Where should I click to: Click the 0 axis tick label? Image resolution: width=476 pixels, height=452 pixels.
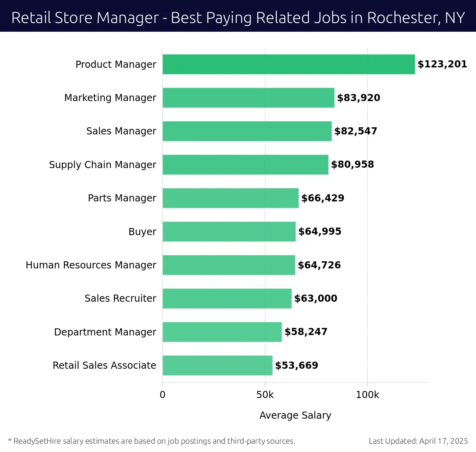point(163,395)
